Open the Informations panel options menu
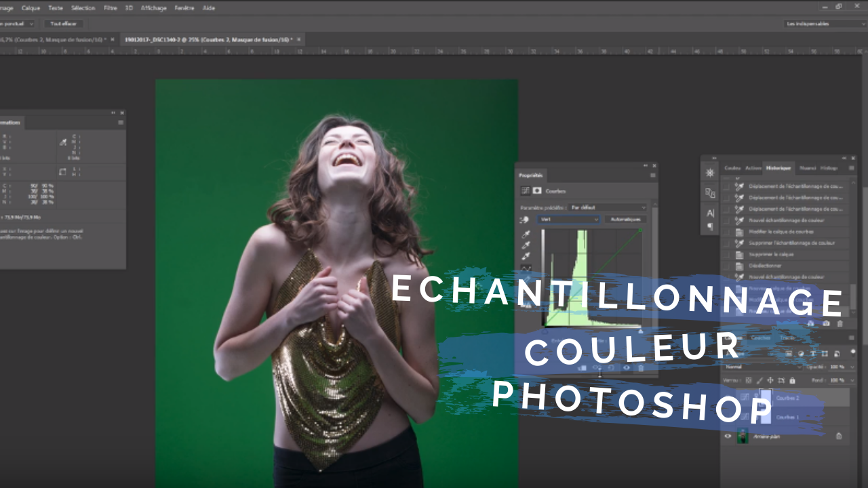This screenshot has width=868, height=488. click(121, 123)
